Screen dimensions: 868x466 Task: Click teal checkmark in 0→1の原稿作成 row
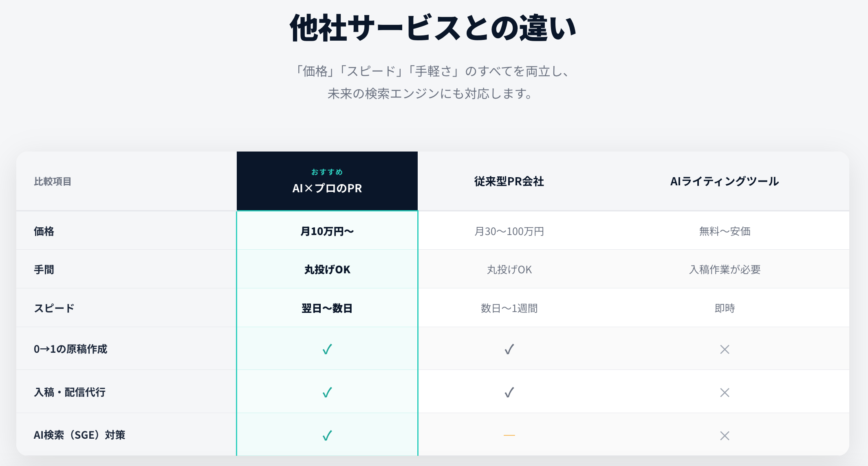point(327,349)
